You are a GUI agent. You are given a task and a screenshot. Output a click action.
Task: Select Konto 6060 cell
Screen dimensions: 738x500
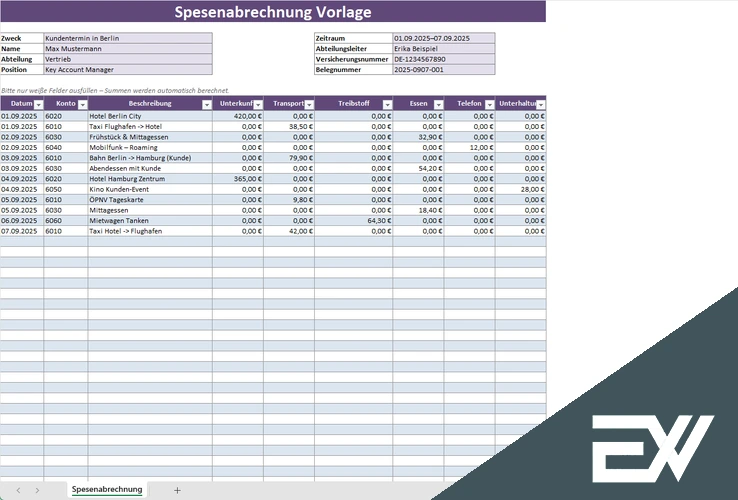[66, 220]
